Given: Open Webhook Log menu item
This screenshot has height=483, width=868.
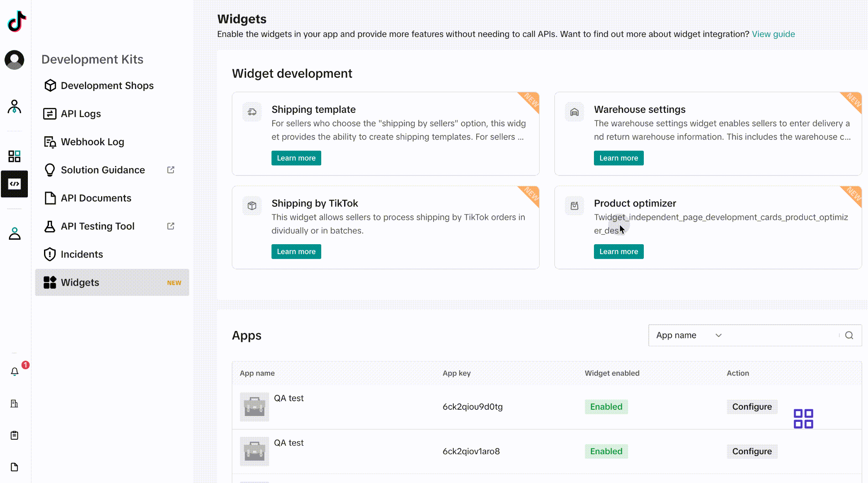Looking at the screenshot, I should (x=112, y=142).
